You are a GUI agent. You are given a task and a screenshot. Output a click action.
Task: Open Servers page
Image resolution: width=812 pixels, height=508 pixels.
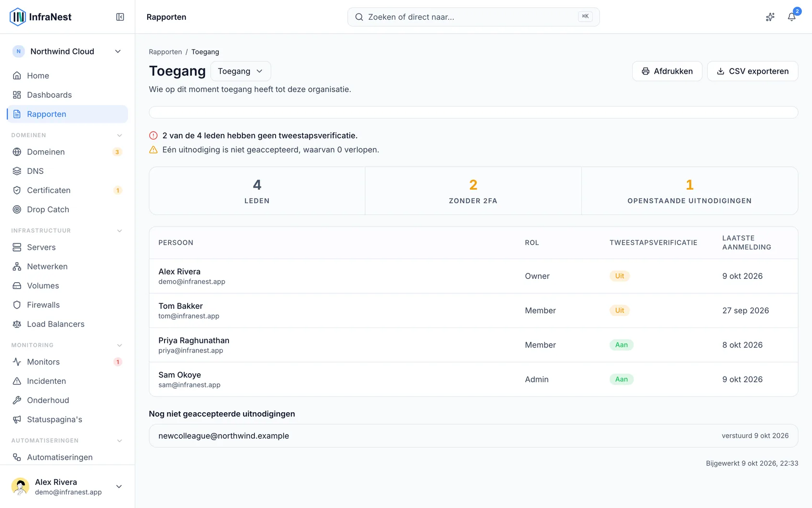coord(67,247)
